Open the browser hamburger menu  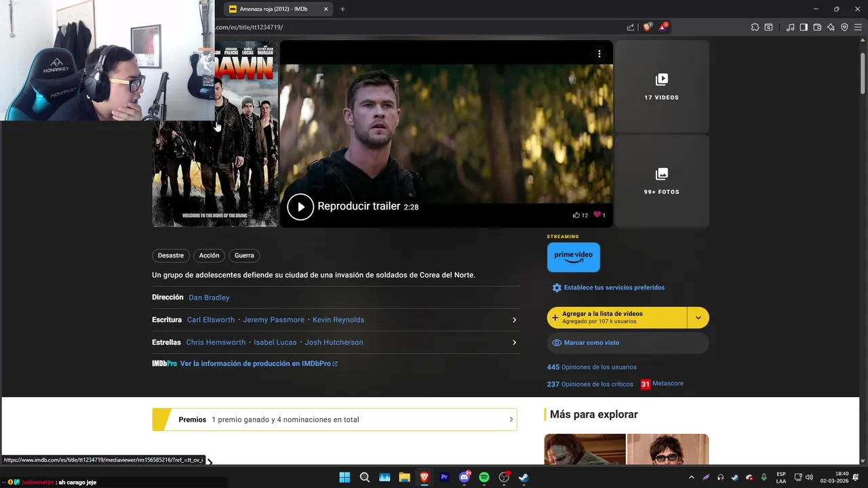[x=858, y=27]
